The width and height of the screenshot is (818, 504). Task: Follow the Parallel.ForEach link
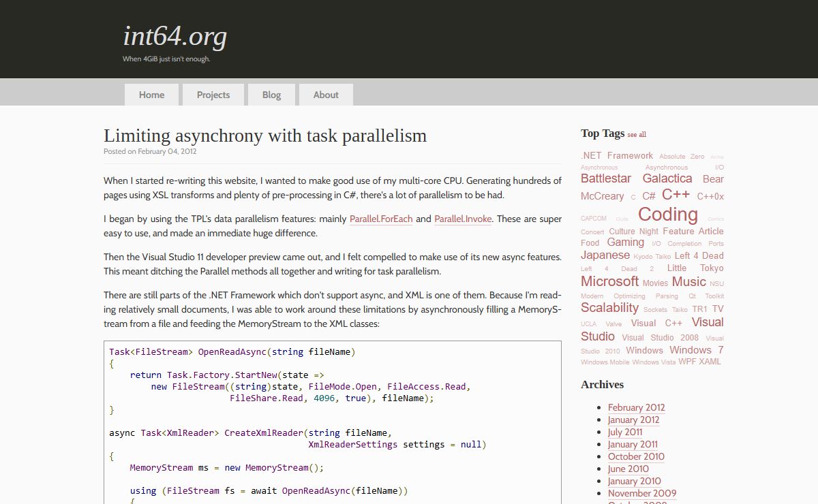click(x=381, y=219)
